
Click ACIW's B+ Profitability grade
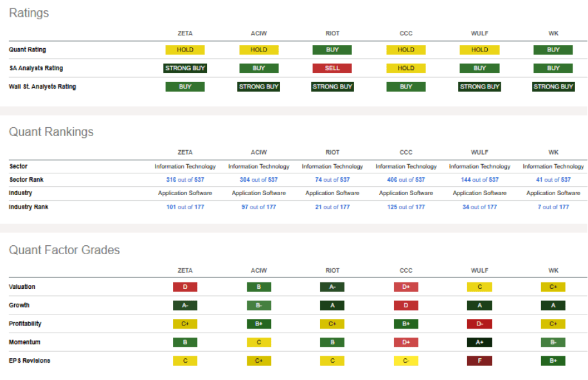(258, 324)
